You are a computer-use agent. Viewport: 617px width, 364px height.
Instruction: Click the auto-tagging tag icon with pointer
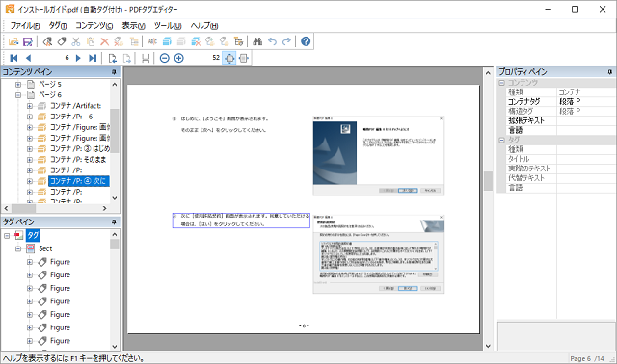pos(47,41)
